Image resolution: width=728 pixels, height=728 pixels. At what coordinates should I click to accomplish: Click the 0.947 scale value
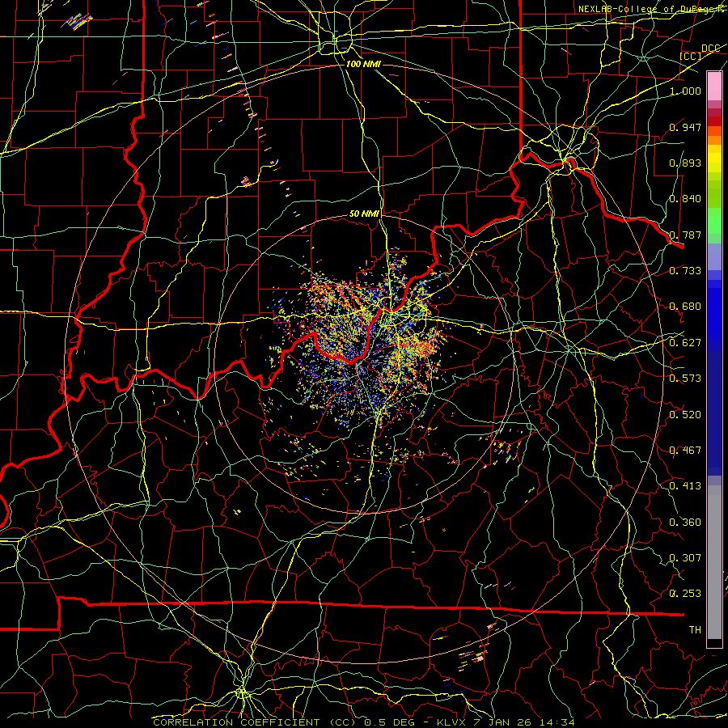[685, 127]
